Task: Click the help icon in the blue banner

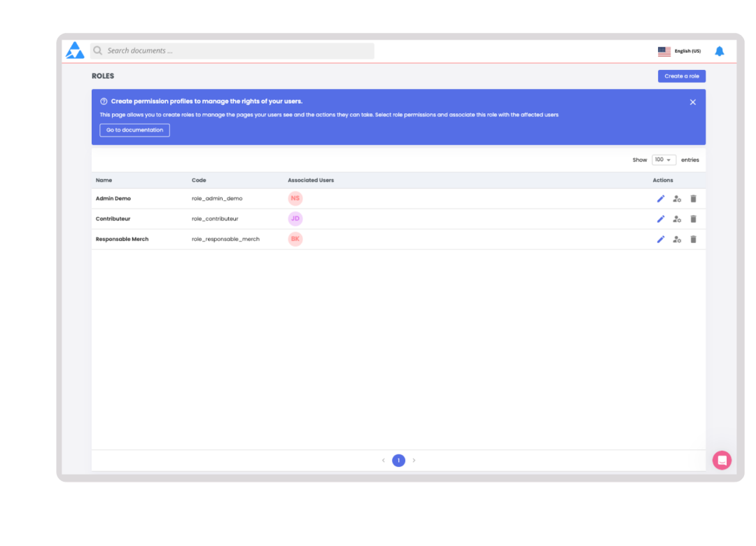Action: click(x=104, y=100)
